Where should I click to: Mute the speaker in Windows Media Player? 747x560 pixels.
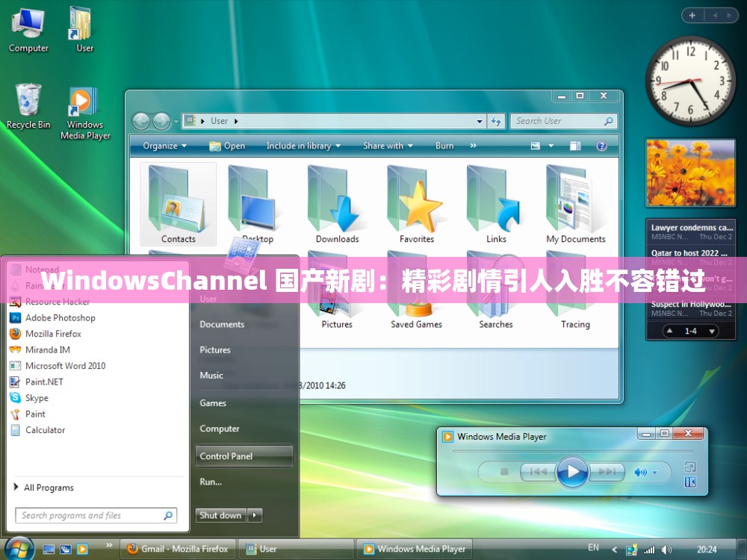[639, 472]
